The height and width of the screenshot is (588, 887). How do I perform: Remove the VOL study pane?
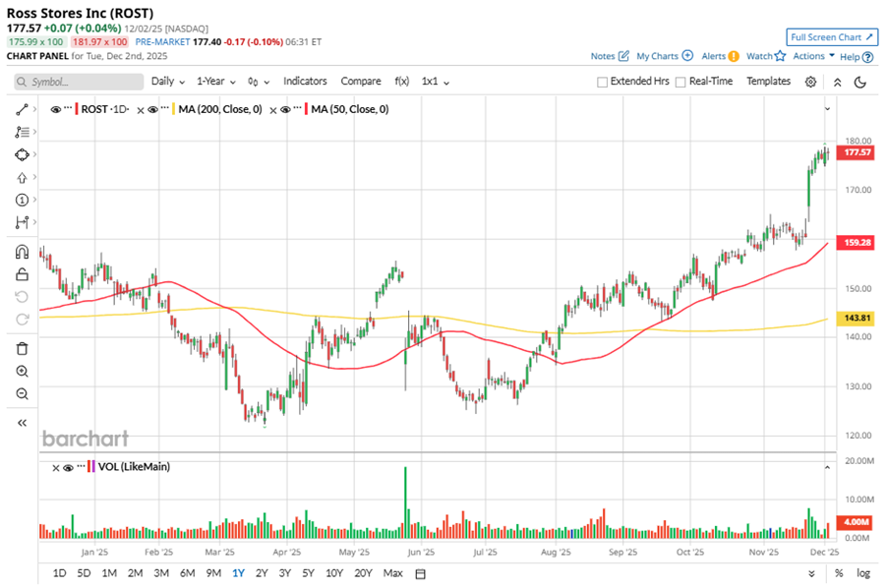[55, 468]
